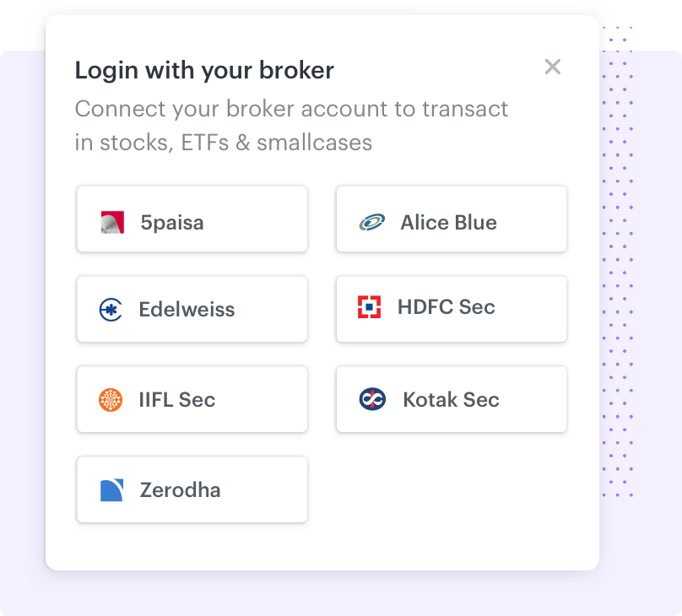
Task: Click the Alice Blue swirl logo
Action: point(371,223)
